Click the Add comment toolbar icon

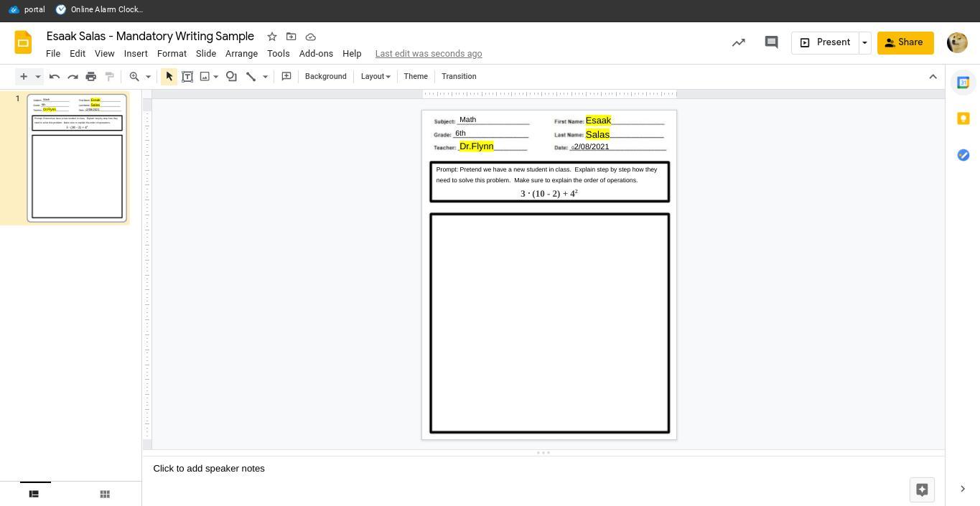(x=286, y=76)
